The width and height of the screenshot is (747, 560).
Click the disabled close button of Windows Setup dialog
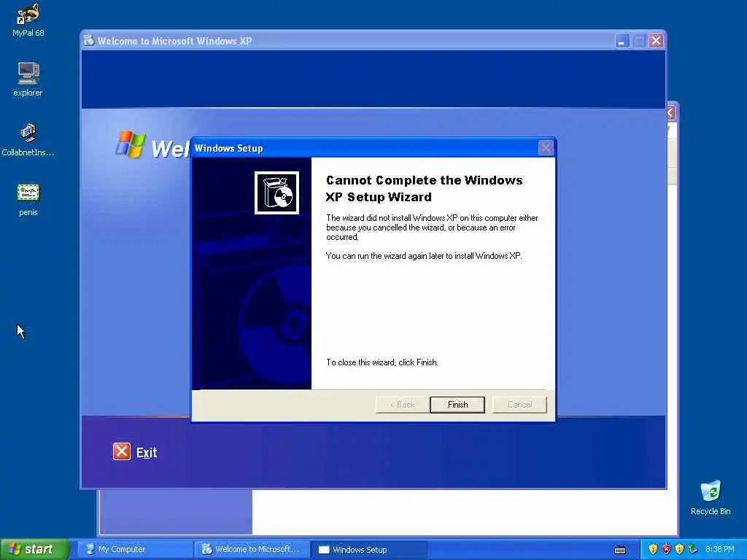point(546,148)
